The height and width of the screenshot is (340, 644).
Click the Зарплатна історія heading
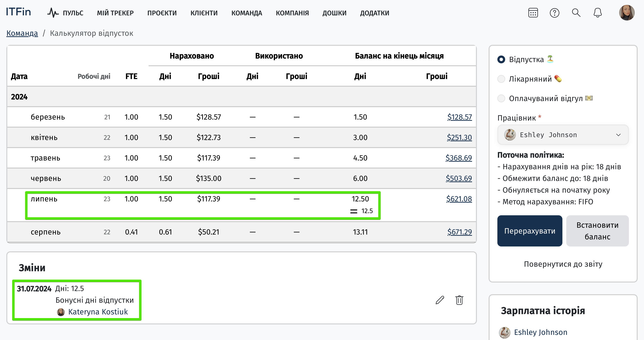543,311
